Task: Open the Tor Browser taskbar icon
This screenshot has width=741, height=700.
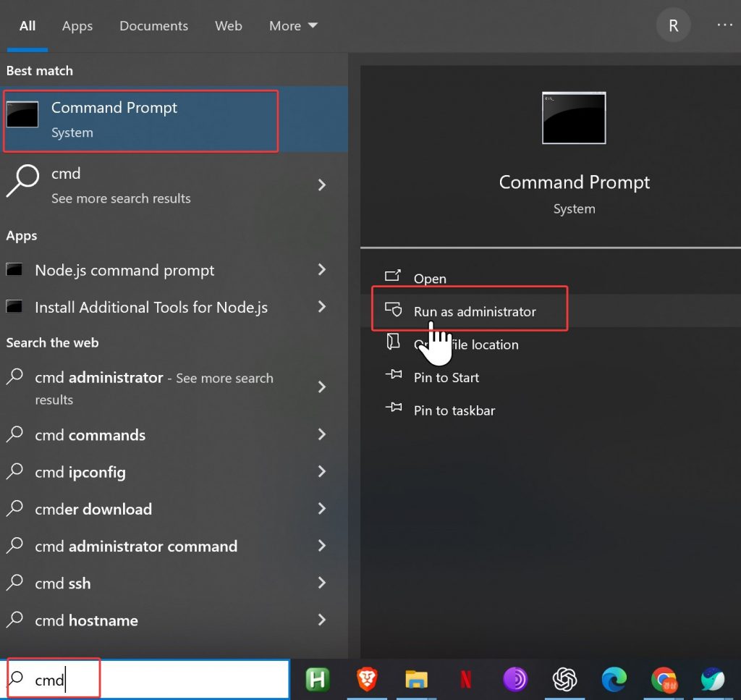Action: (x=515, y=679)
